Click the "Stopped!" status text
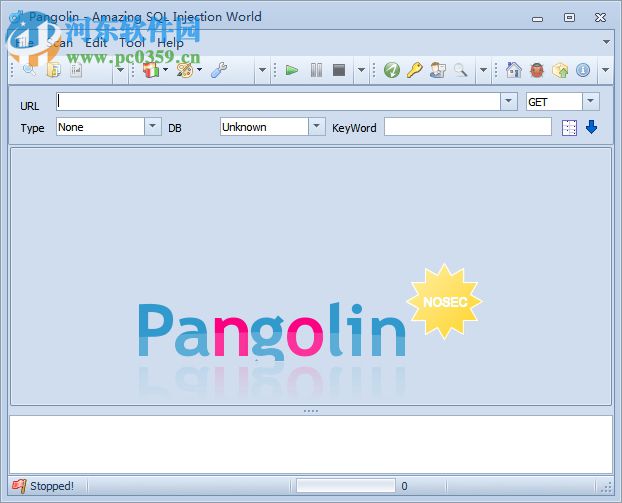 (x=52, y=486)
